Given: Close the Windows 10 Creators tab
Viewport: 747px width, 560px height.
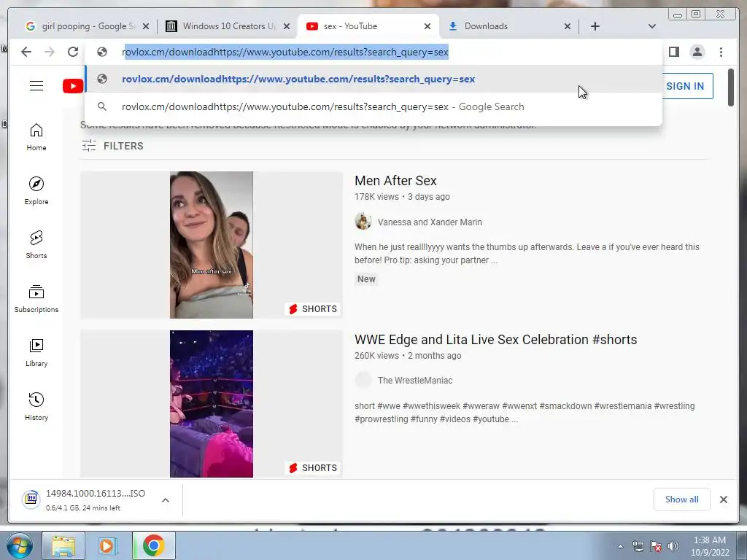Looking at the screenshot, I should (x=286, y=26).
